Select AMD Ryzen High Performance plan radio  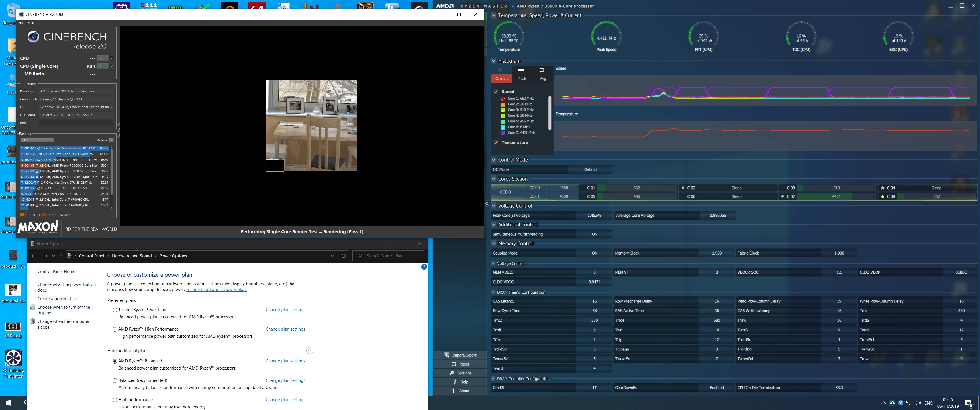pyautogui.click(x=115, y=329)
